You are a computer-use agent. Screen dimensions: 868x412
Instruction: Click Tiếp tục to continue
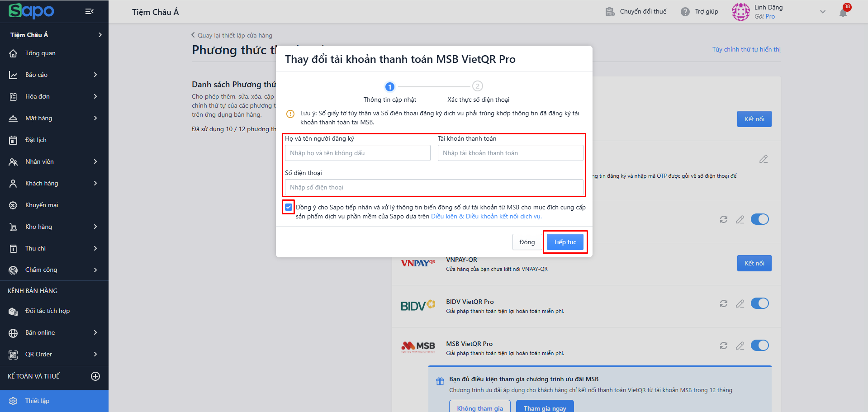[x=565, y=242]
